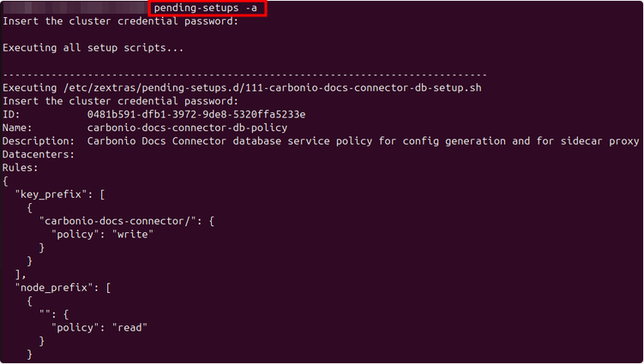Click the policy ID value 0481b591

pos(196,114)
